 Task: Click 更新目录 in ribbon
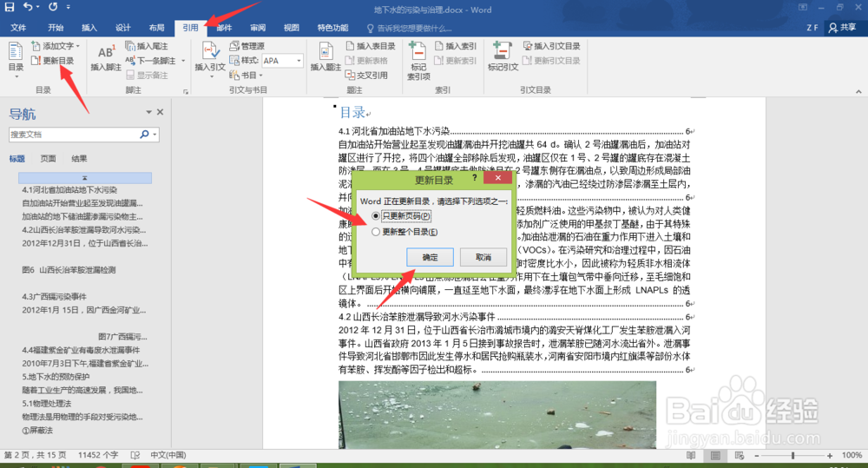(53, 61)
